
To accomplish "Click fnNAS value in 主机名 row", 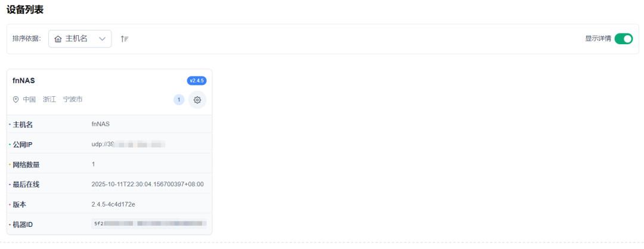I will (101, 124).
